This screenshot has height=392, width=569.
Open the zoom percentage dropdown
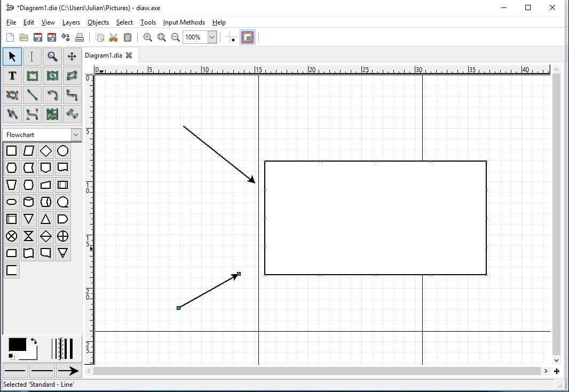212,37
